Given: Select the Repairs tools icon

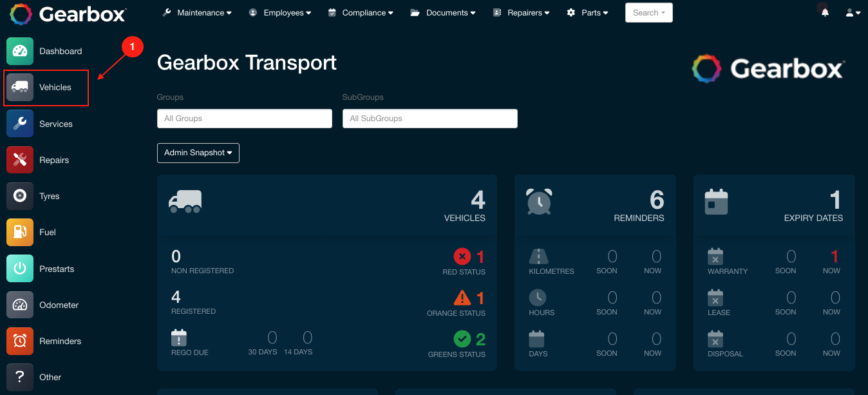Looking at the screenshot, I should pos(20,160).
